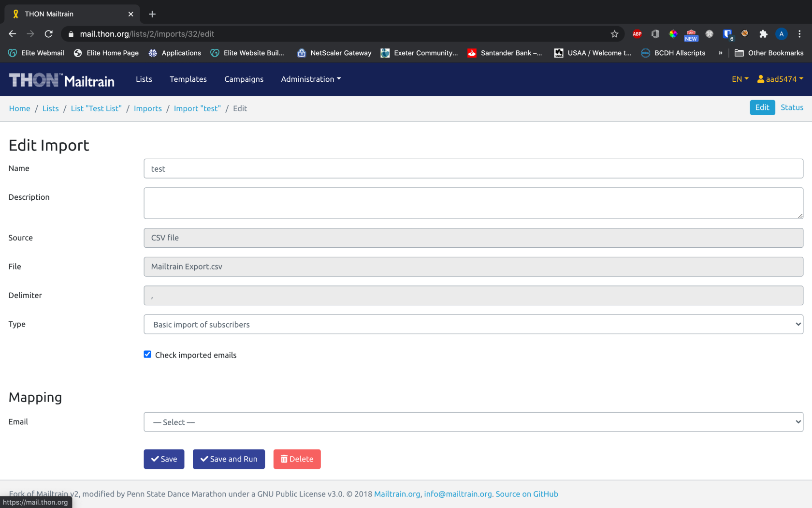Switch to the Status tab

pyautogui.click(x=792, y=107)
